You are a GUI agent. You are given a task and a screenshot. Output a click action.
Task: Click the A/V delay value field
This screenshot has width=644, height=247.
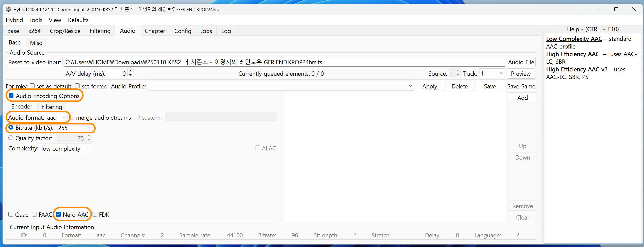(x=117, y=74)
